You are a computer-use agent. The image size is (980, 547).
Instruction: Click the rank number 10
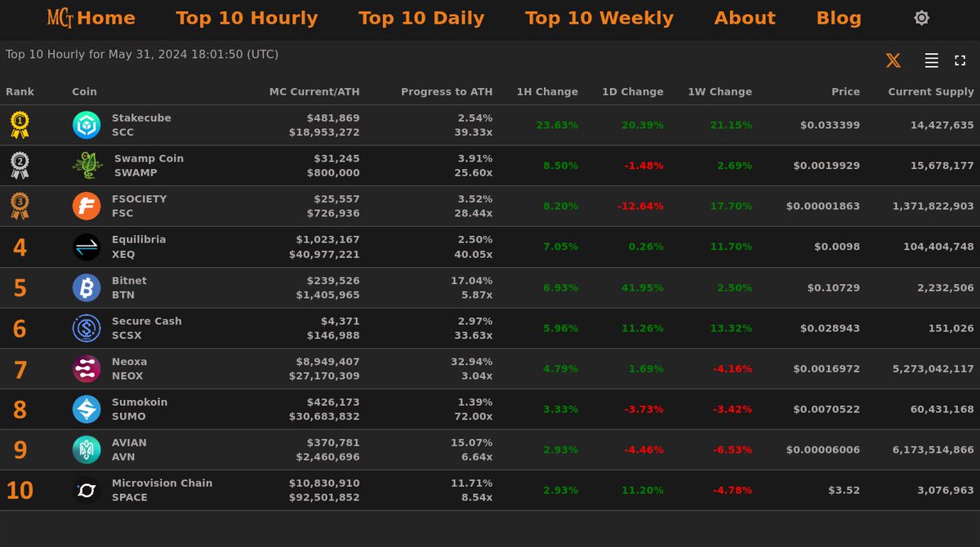point(20,491)
